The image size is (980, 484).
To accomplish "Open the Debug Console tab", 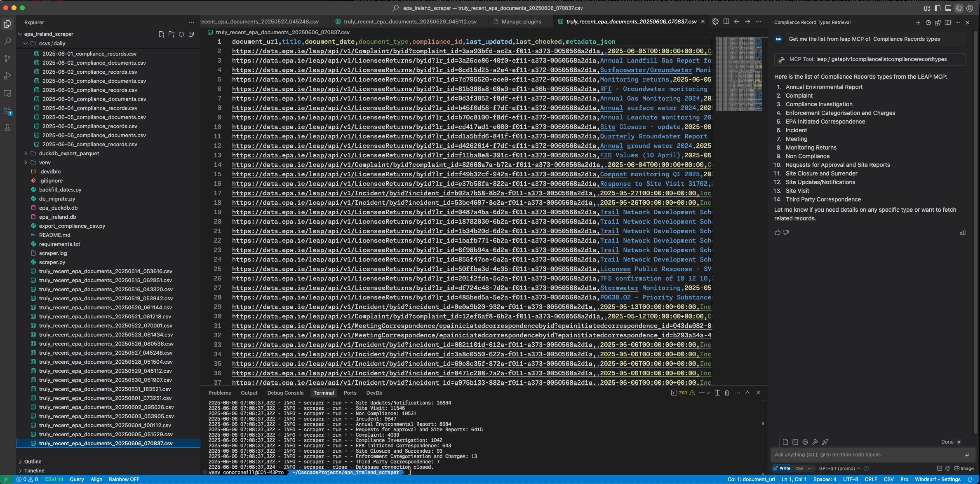I will pyautogui.click(x=285, y=393).
